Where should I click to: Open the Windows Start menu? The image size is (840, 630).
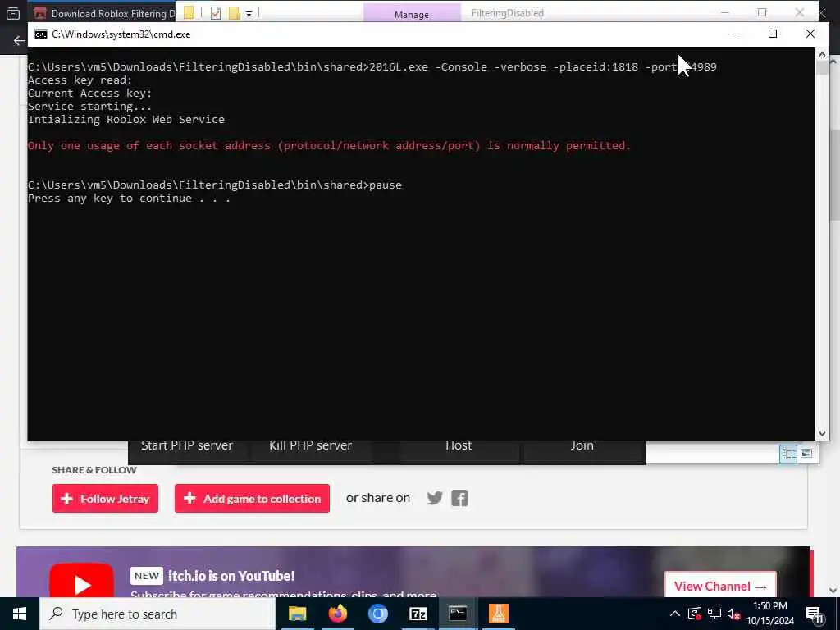coord(20,614)
